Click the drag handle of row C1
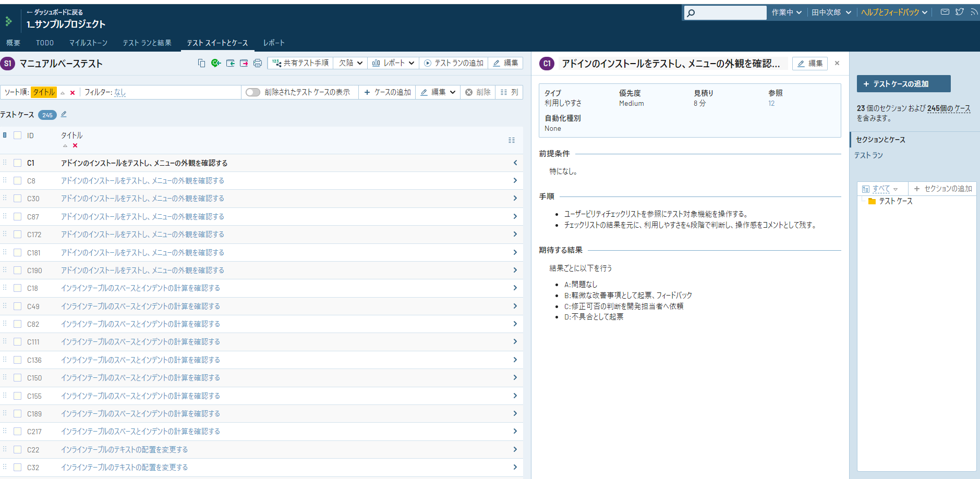The width and height of the screenshot is (980, 479). (x=5, y=163)
